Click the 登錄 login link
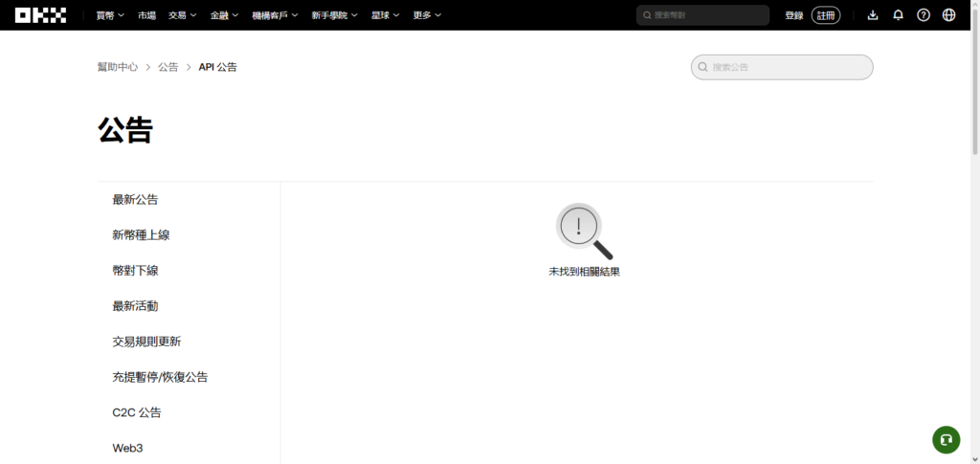 [793, 15]
